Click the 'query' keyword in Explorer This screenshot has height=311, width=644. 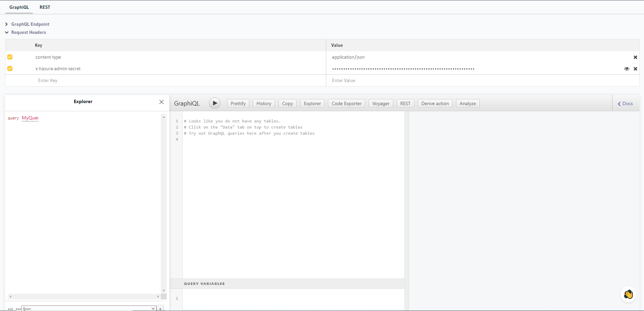click(x=13, y=118)
